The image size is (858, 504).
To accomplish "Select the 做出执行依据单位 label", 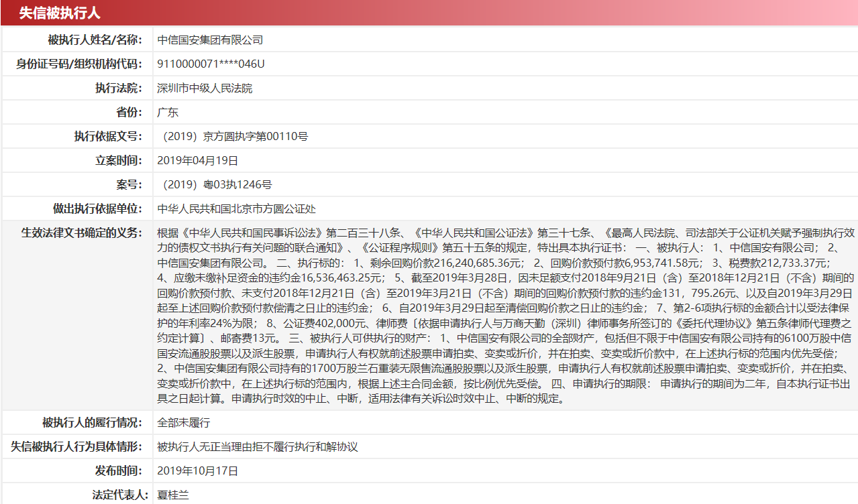I will click(98, 209).
